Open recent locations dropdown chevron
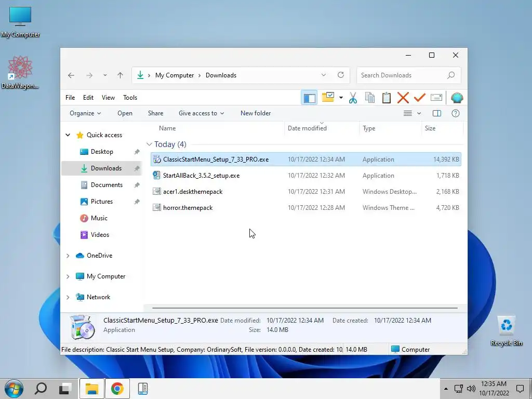 [105, 75]
